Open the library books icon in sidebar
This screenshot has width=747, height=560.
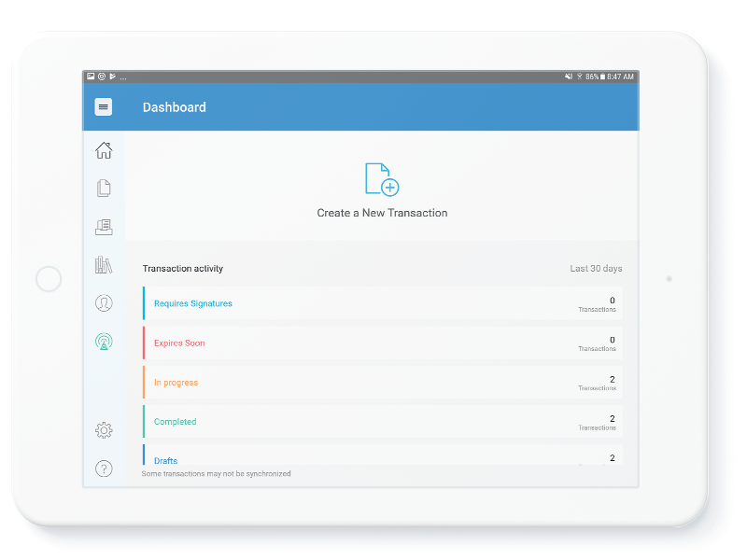(x=104, y=265)
